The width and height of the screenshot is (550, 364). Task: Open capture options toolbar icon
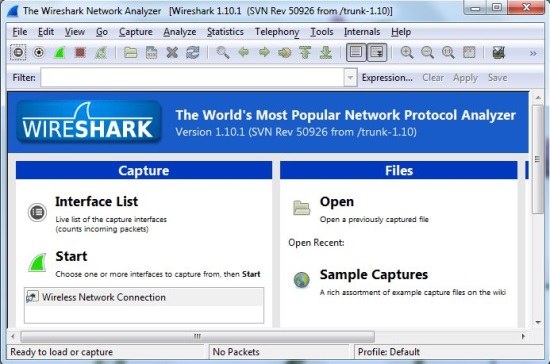pyautogui.click(x=39, y=53)
